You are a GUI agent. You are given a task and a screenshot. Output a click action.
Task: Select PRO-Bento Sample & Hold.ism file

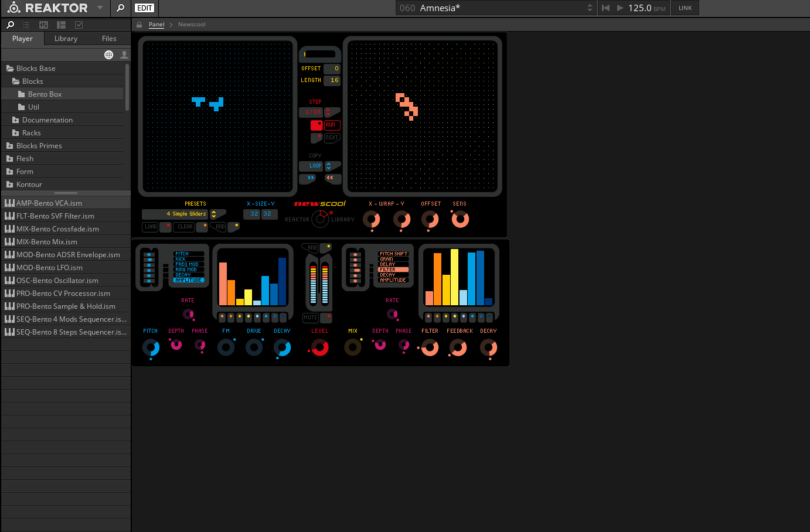(66, 306)
